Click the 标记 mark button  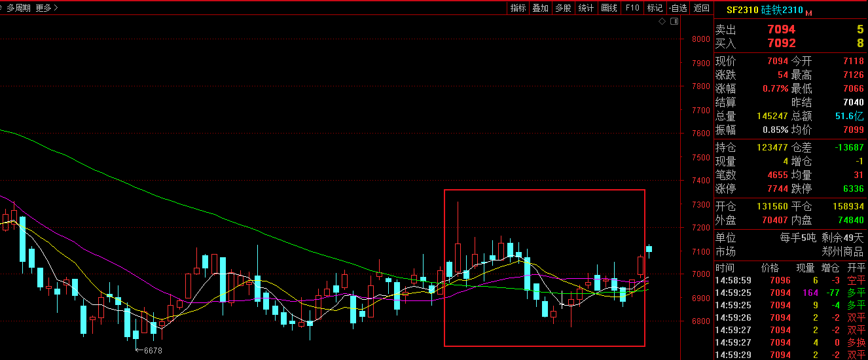pyautogui.click(x=655, y=8)
